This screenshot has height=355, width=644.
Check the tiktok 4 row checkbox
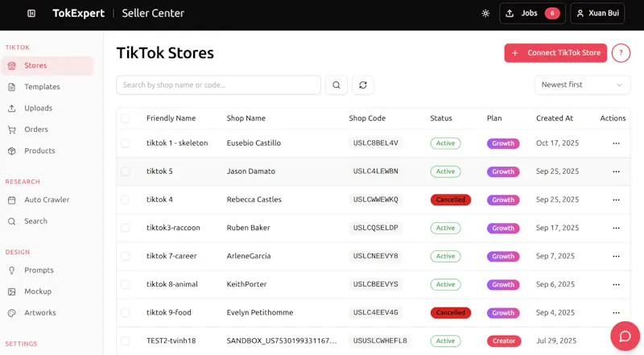(x=126, y=200)
